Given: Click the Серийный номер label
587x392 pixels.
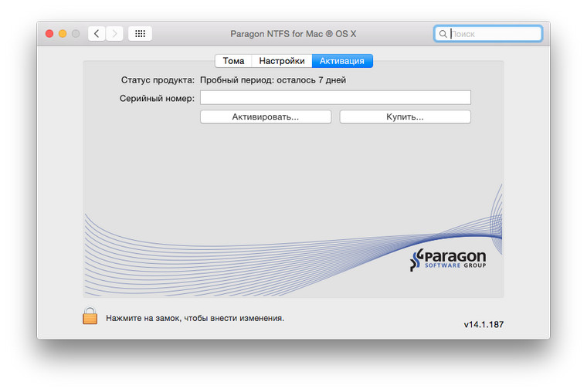Looking at the screenshot, I should tap(157, 98).
